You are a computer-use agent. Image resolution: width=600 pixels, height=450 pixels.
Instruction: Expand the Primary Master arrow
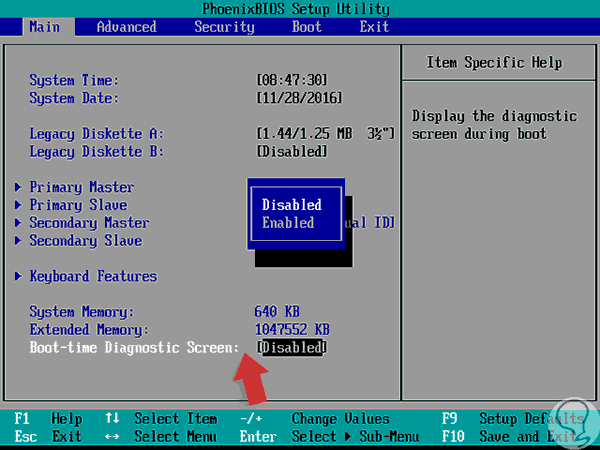point(18,187)
